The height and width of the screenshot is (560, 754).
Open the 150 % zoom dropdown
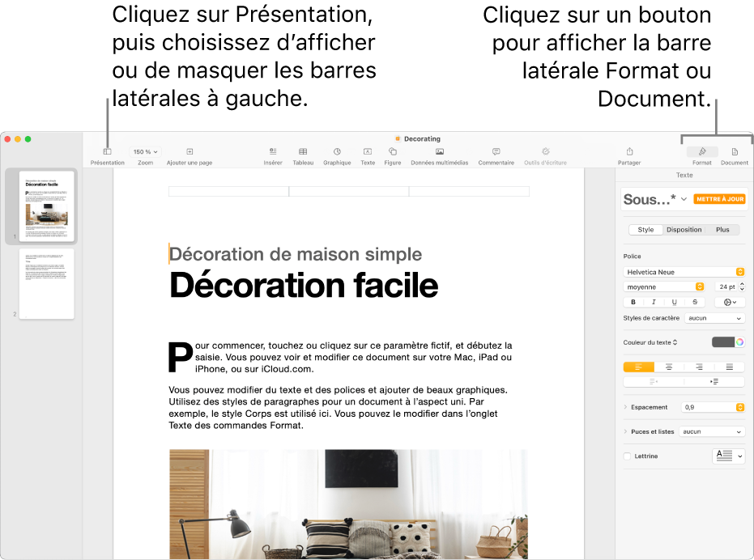[145, 152]
